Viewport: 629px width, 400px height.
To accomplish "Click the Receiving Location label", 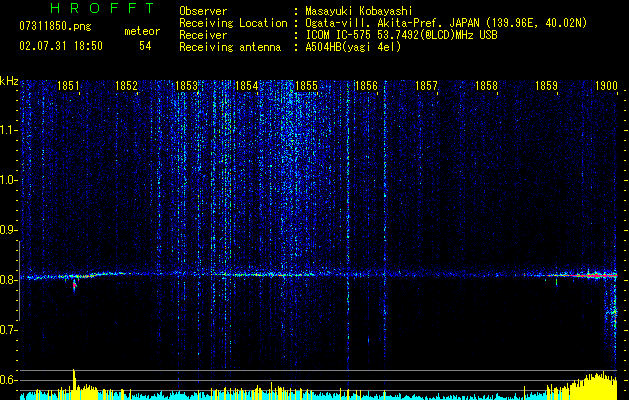I will (233, 23).
